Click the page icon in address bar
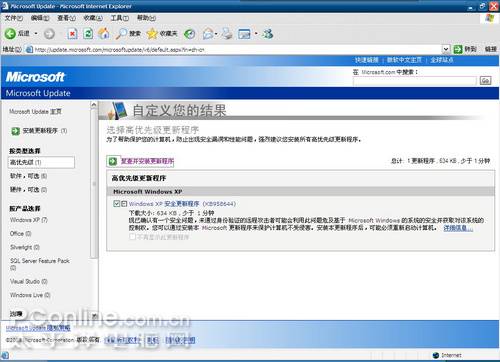Screen dimensions: 500x362 click(29, 50)
